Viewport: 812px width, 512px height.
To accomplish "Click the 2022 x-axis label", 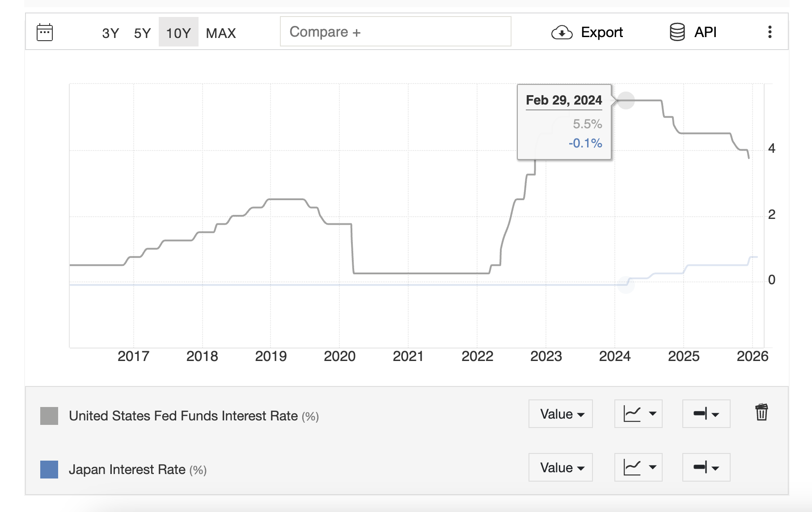I will (x=477, y=356).
